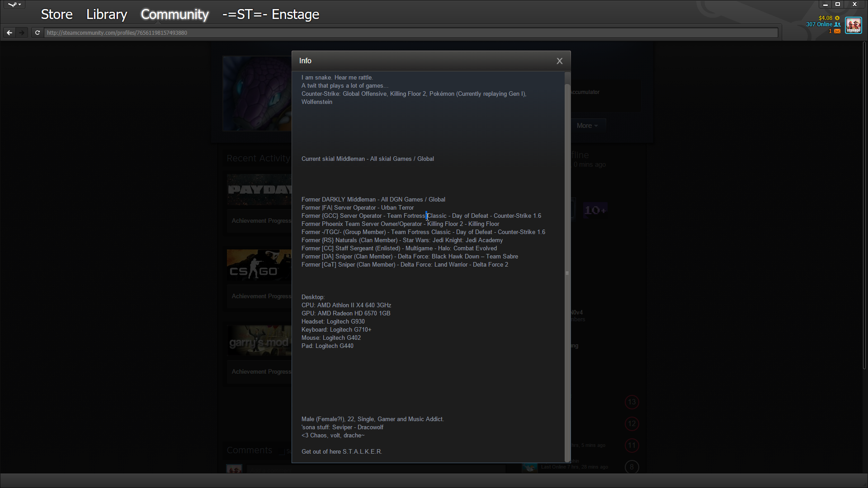Viewport: 868px width, 488px height.
Task: Open the Community tab
Action: 175,14
